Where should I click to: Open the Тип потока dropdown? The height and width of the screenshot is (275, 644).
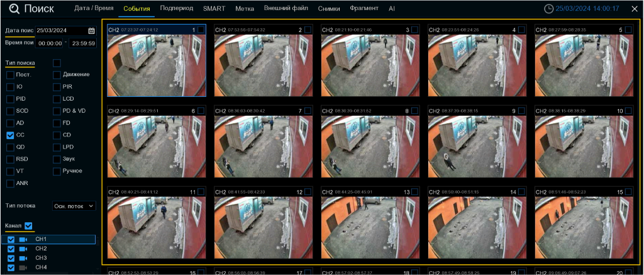tap(74, 206)
